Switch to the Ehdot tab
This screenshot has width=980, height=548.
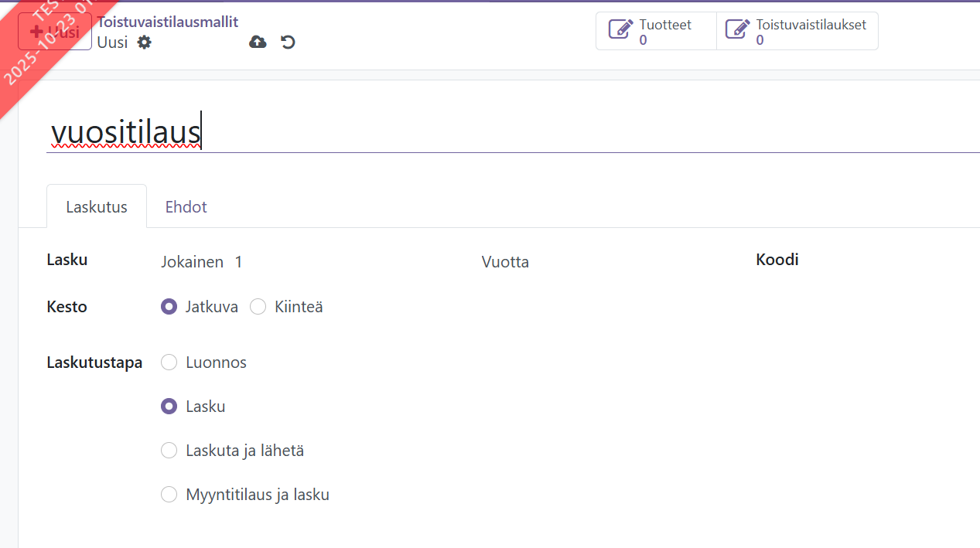tap(186, 207)
